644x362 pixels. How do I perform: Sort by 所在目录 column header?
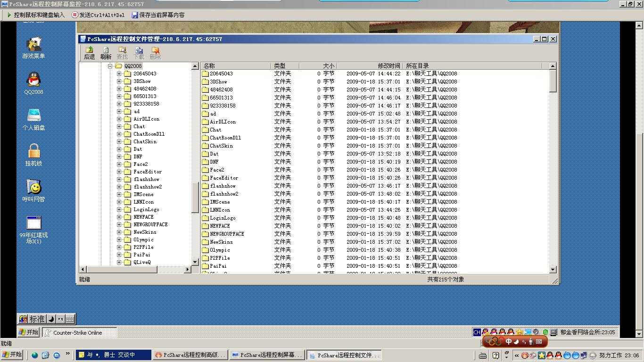(x=473, y=66)
